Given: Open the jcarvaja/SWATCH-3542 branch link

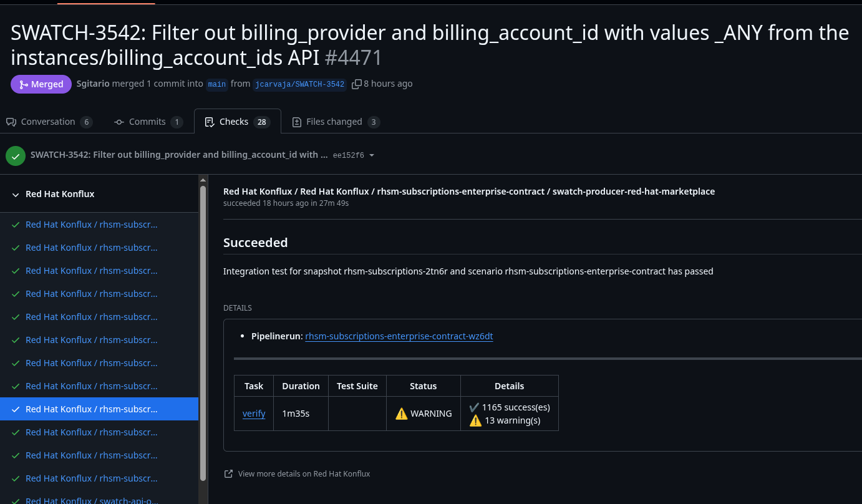Looking at the screenshot, I should coord(299,84).
